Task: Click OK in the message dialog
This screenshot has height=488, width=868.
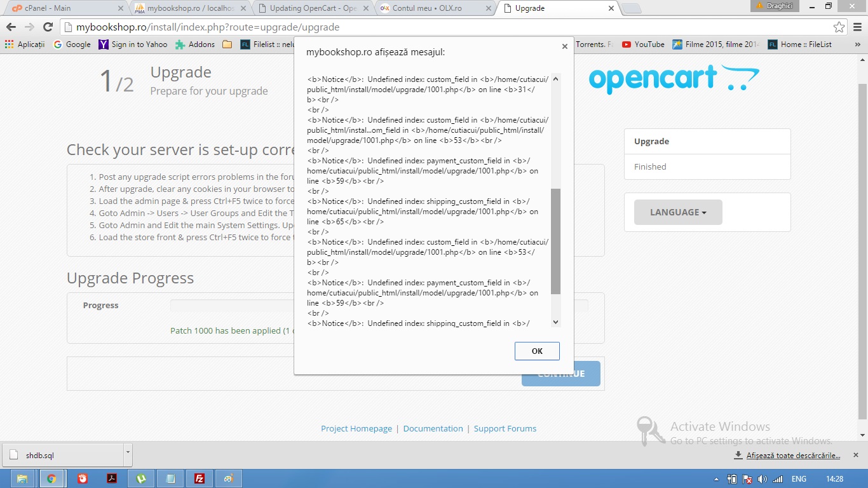Action: [x=537, y=351]
